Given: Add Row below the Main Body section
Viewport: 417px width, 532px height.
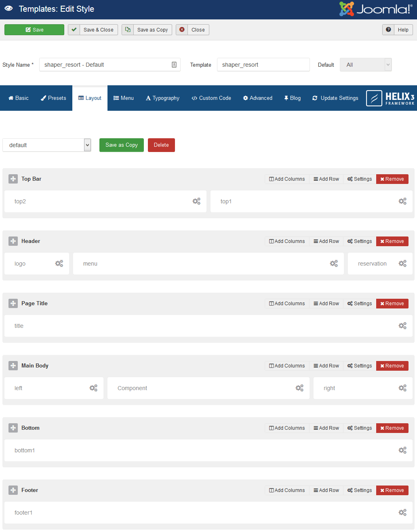Looking at the screenshot, I should pyautogui.click(x=326, y=366).
